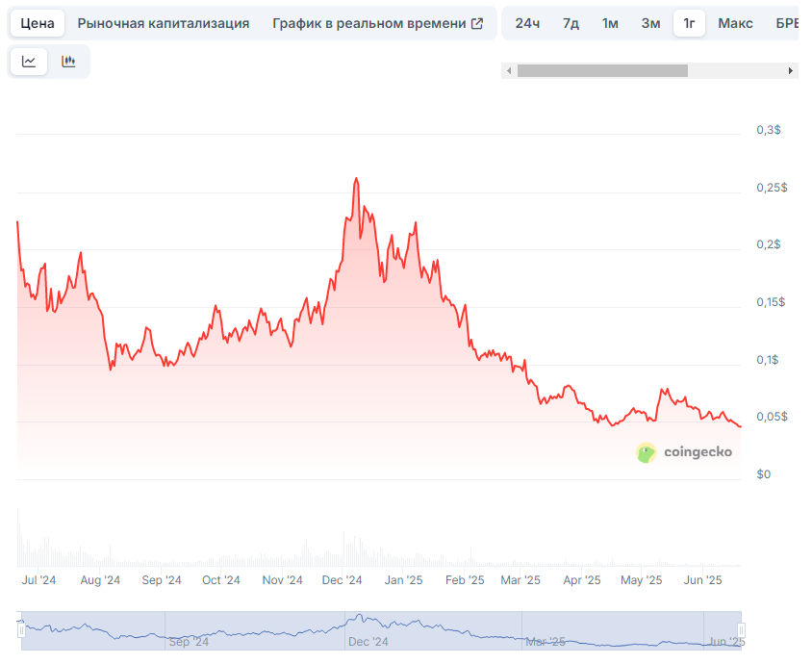Set range to 7д

pos(571,23)
